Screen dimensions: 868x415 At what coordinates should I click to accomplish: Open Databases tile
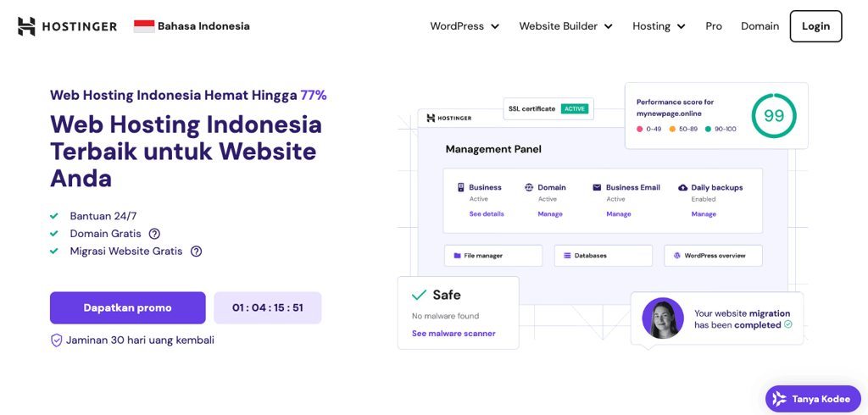tap(604, 256)
